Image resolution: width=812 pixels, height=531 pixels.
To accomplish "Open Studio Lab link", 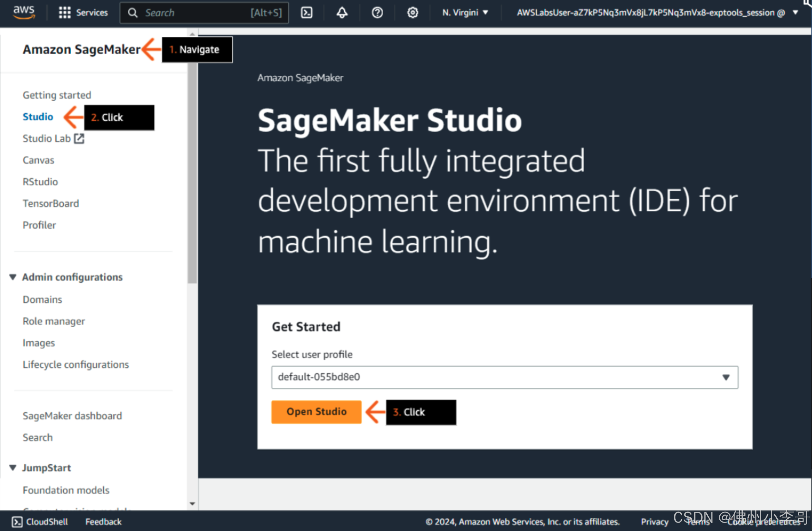I will pyautogui.click(x=47, y=138).
